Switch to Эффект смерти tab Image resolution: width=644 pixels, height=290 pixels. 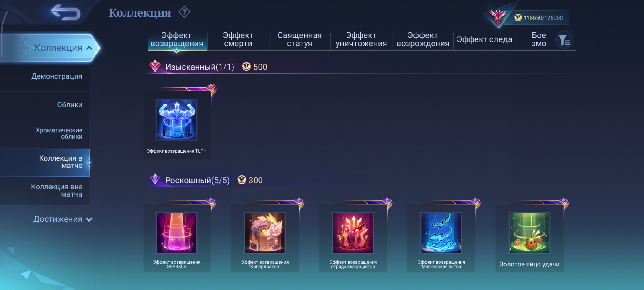tap(238, 39)
